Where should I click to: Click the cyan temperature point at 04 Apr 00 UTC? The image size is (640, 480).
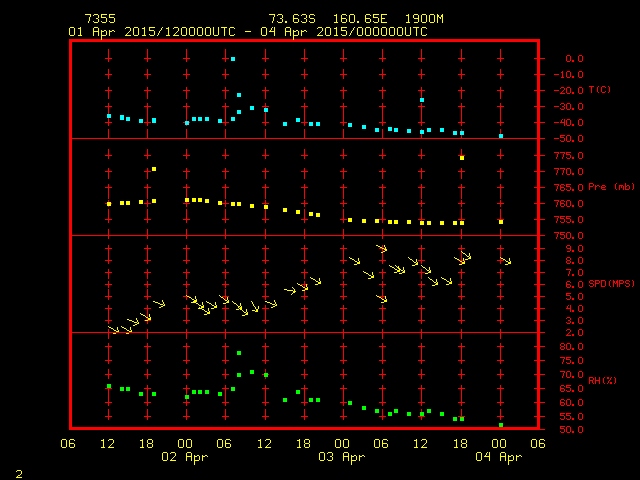pyautogui.click(x=501, y=136)
